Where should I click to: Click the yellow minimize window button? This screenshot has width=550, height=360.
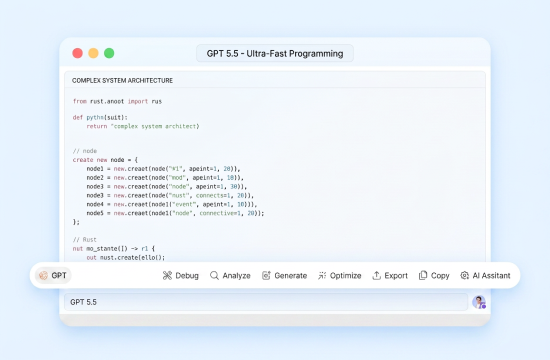click(93, 53)
